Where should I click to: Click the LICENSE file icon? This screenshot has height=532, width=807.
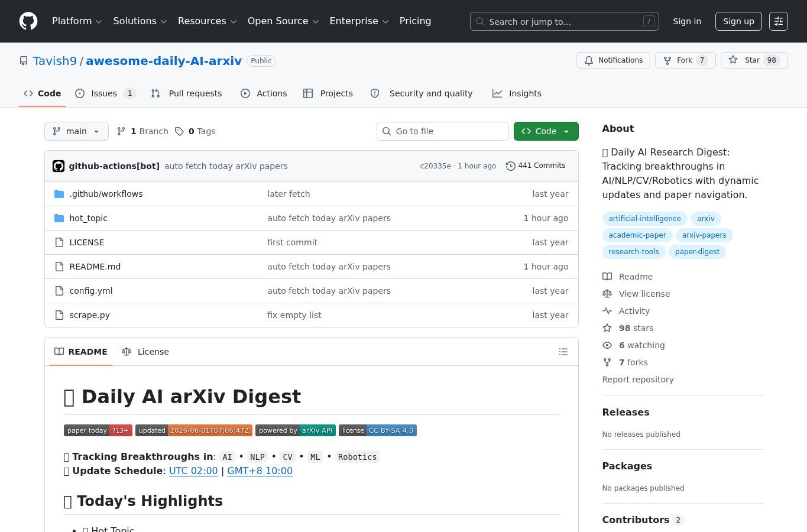(59, 242)
